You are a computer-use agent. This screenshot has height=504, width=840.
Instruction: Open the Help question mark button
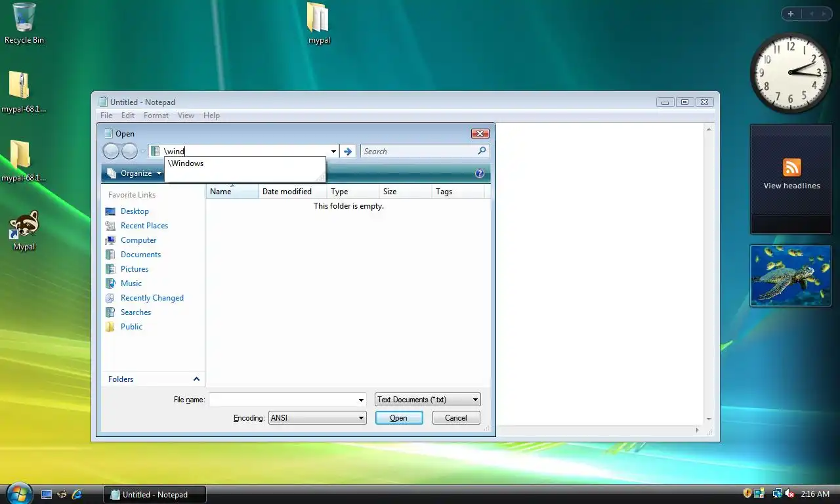(480, 173)
